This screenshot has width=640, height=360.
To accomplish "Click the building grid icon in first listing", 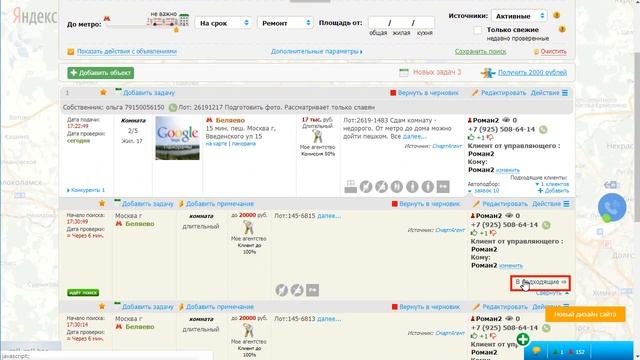I will pos(351,187).
